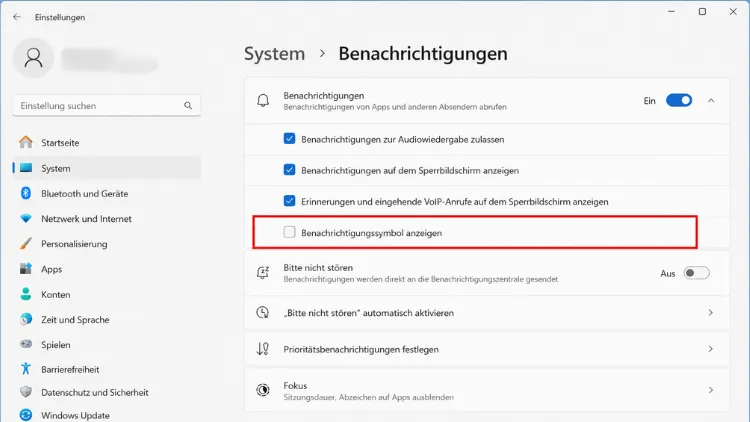Click the Konten person icon
Viewport: 750px width, 422px height.
pos(26,294)
